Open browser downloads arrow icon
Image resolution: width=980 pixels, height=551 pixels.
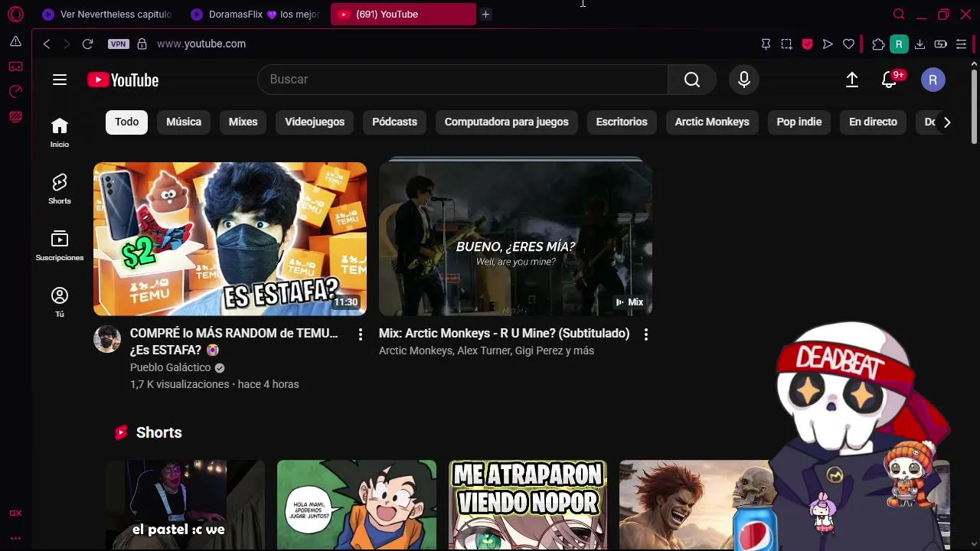pyautogui.click(x=920, y=44)
